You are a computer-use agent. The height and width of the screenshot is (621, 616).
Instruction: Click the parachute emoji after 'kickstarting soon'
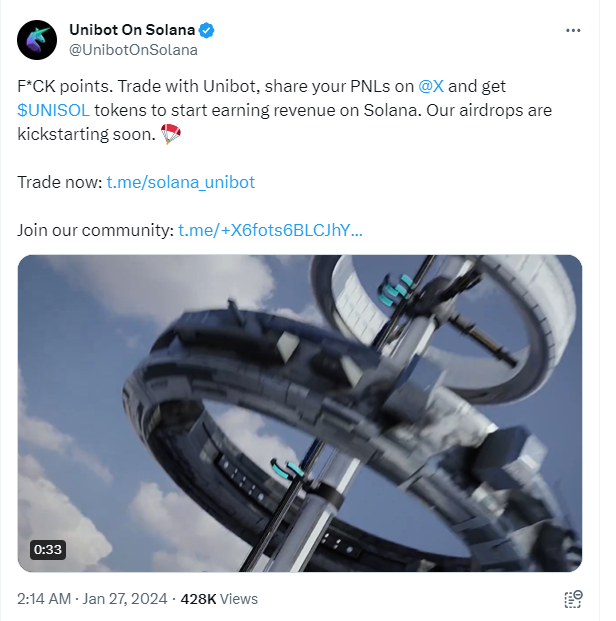(x=171, y=133)
